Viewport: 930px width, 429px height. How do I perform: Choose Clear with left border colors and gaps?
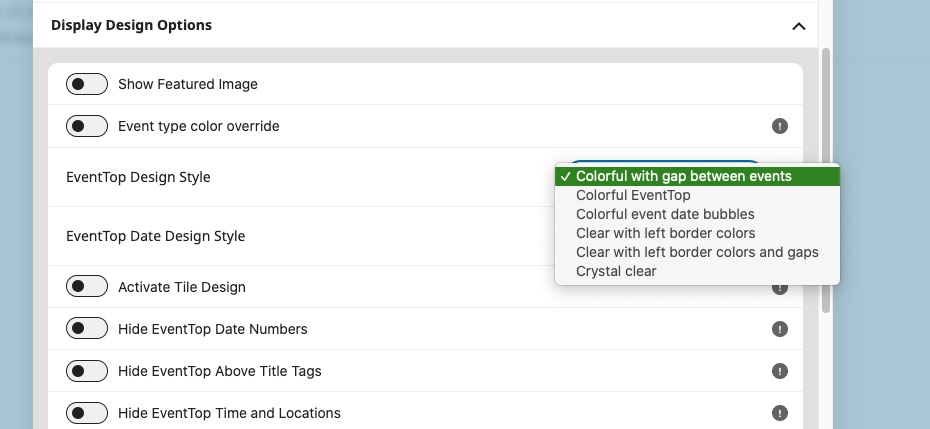[x=698, y=252]
